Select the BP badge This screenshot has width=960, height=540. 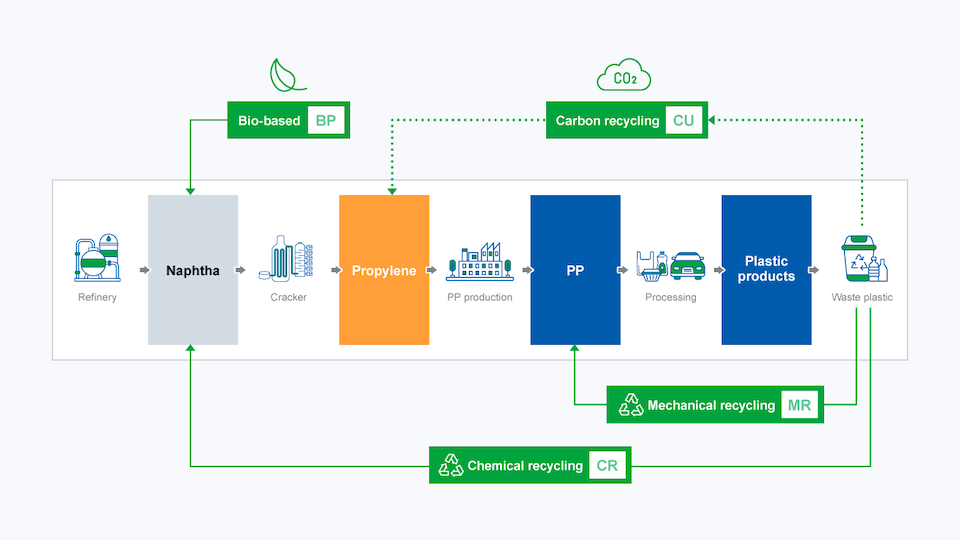coord(326,121)
